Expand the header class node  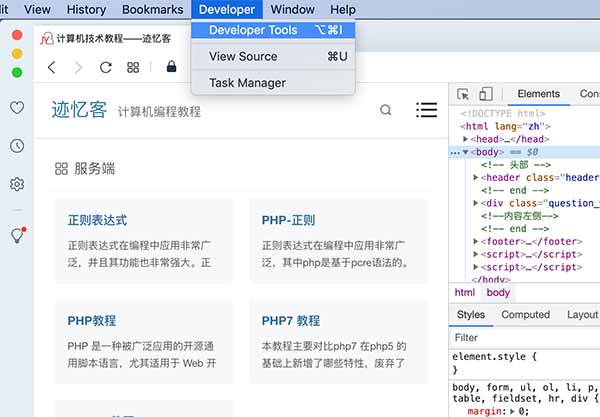click(475, 178)
